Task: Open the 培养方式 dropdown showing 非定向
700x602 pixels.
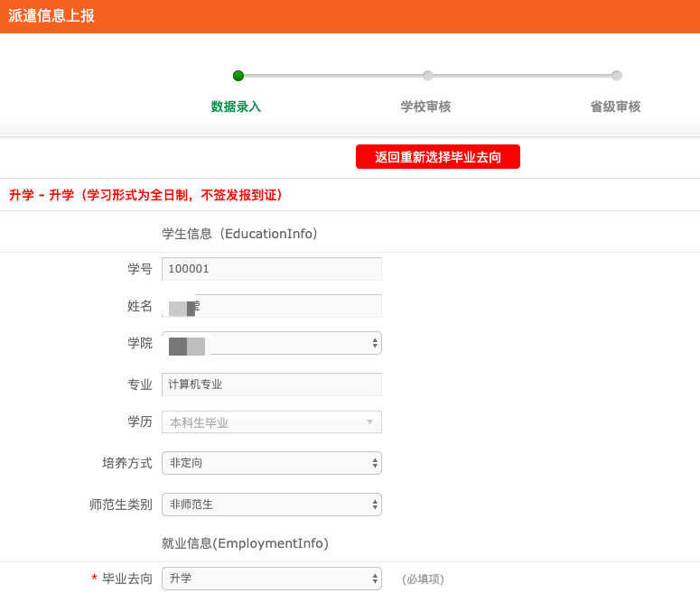Action: click(271, 463)
